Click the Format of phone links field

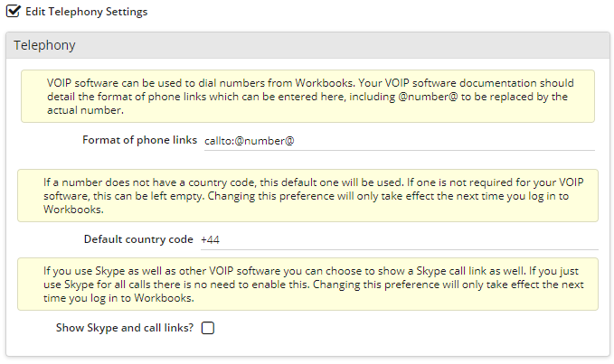coord(400,141)
